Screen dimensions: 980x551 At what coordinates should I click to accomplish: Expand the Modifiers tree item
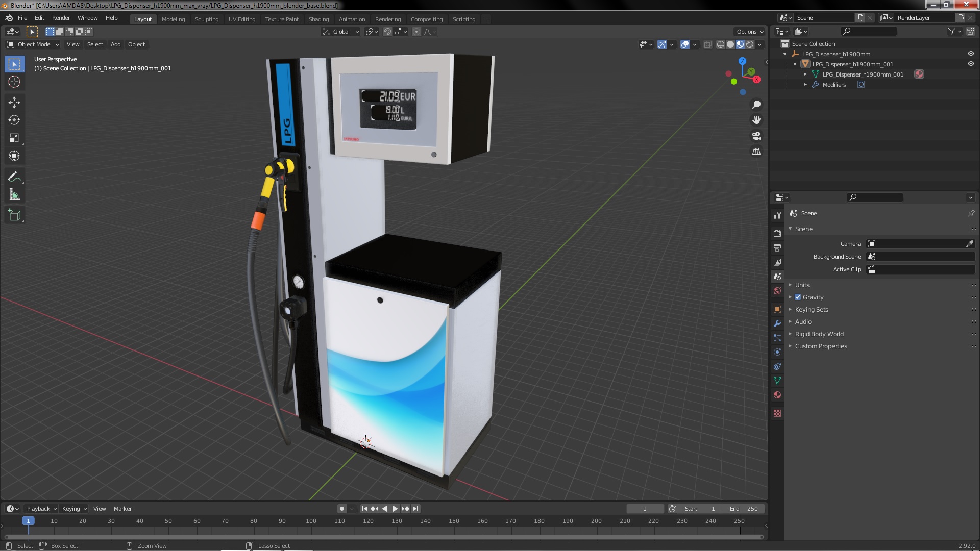tap(805, 85)
